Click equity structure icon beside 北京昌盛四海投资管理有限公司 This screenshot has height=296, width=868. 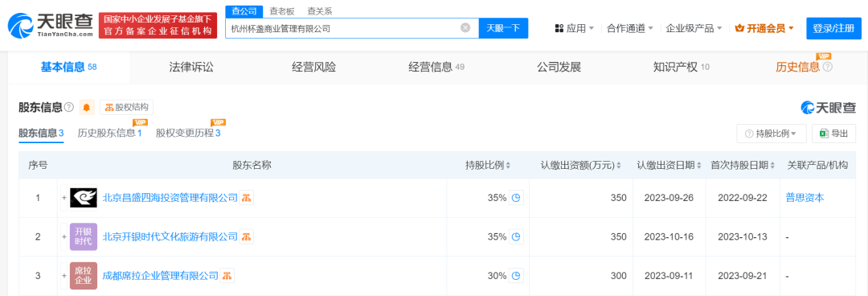tap(247, 198)
